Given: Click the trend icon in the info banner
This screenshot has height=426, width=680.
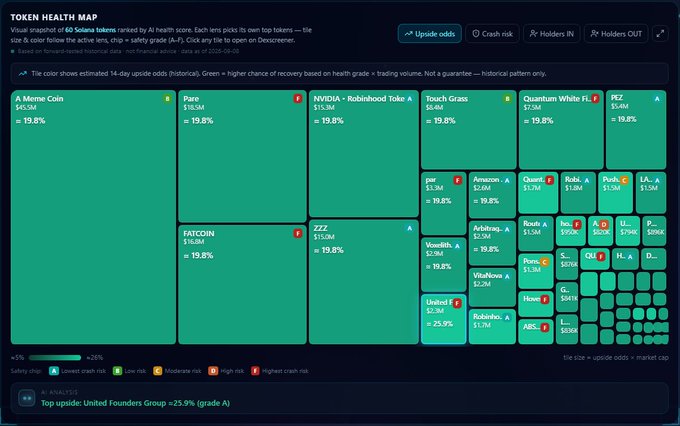Looking at the screenshot, I should (23, 74).
